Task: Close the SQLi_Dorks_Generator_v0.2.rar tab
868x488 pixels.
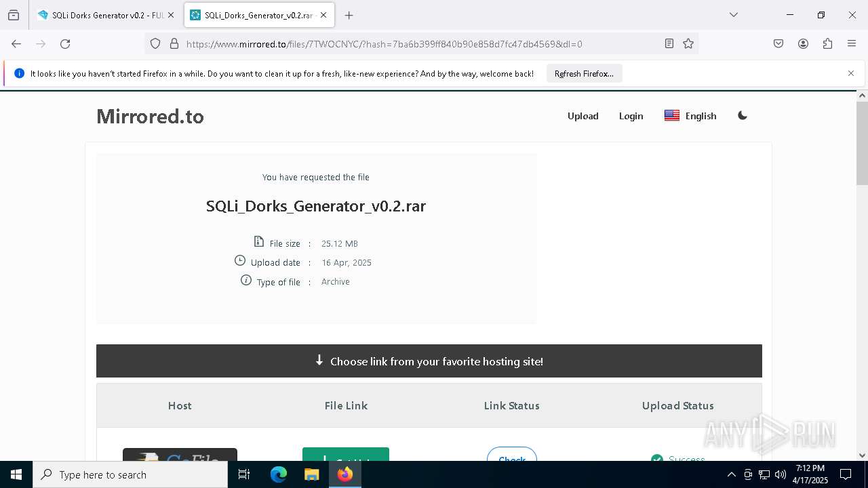Action: pos(323,15)
